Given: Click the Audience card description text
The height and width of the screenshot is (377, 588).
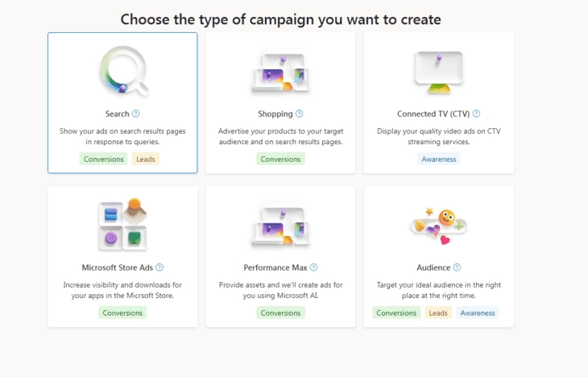Looking at the screenshot, I should [x=439, y=290].
